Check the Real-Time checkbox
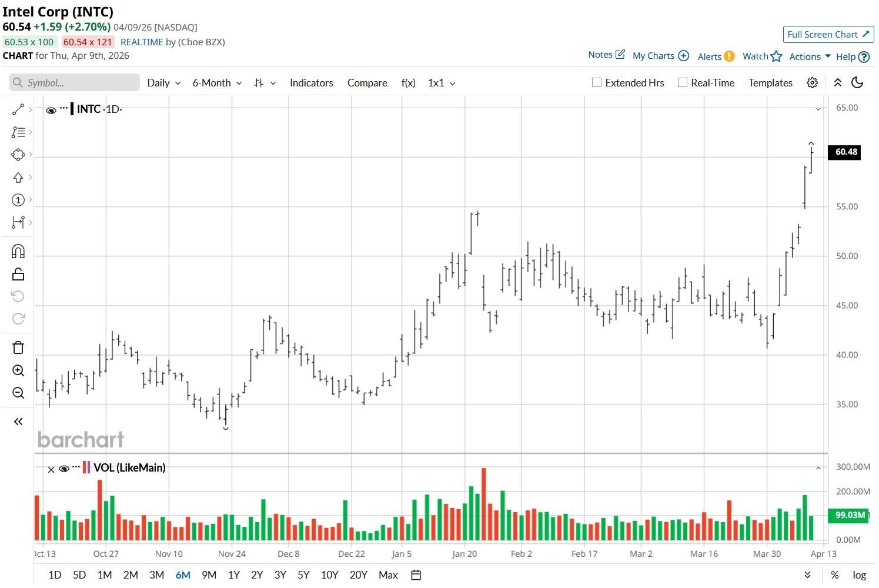 pyautogui.click(x=683, y=83)
